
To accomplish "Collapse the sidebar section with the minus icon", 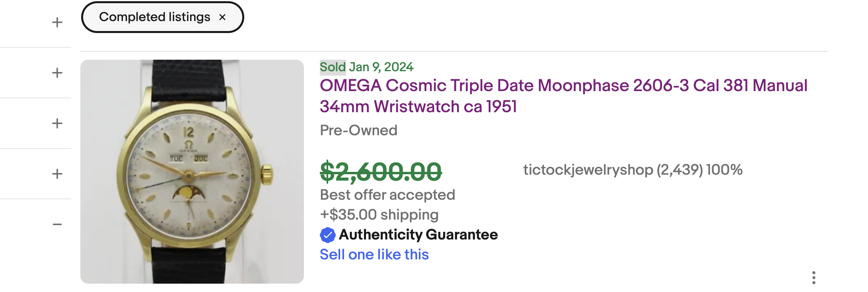I will 57,224.
